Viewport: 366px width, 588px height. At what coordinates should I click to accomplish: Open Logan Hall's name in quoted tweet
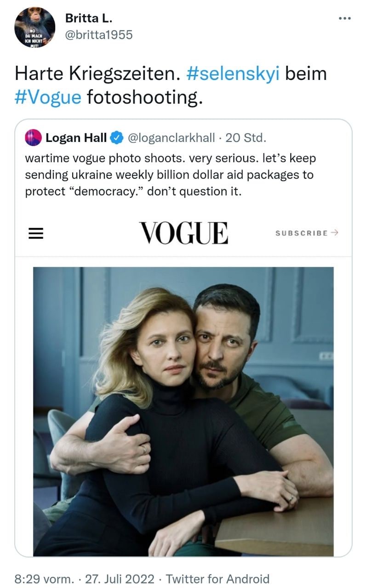click(x=76, y=137)
